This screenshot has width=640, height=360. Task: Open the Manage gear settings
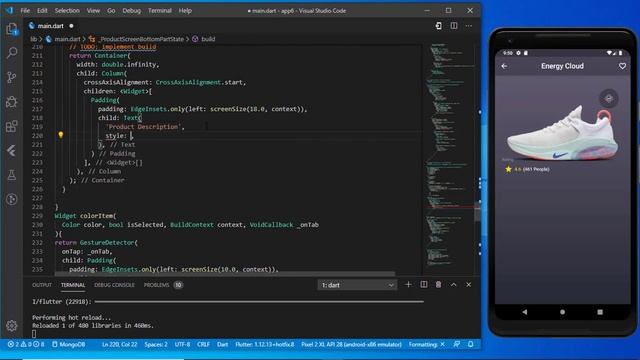pos(12,325)
